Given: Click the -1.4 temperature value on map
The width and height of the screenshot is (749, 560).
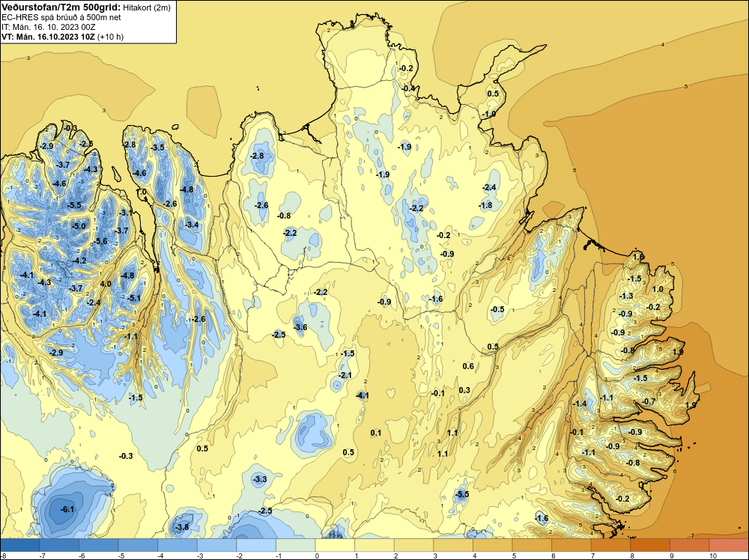Looking at the screenshot, I should (580, 404).
